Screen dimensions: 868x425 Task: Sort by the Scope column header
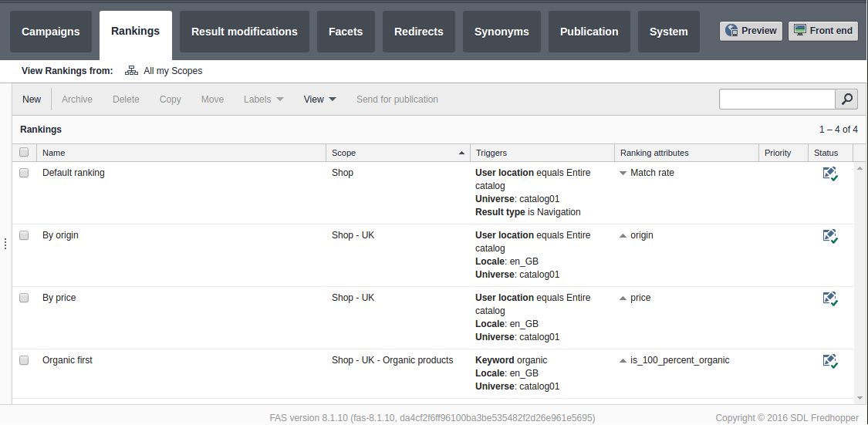397,153
